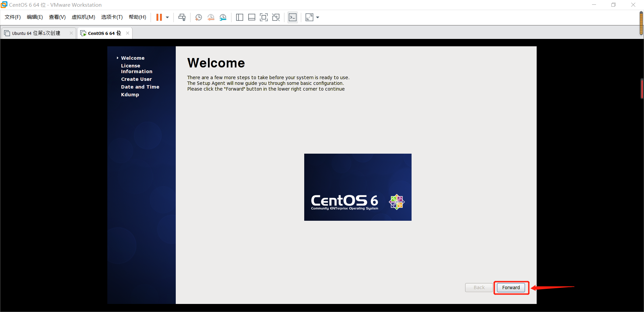Open the 文件(F) menu
This screenshot has width=644, height=312.
click(13, 17)
